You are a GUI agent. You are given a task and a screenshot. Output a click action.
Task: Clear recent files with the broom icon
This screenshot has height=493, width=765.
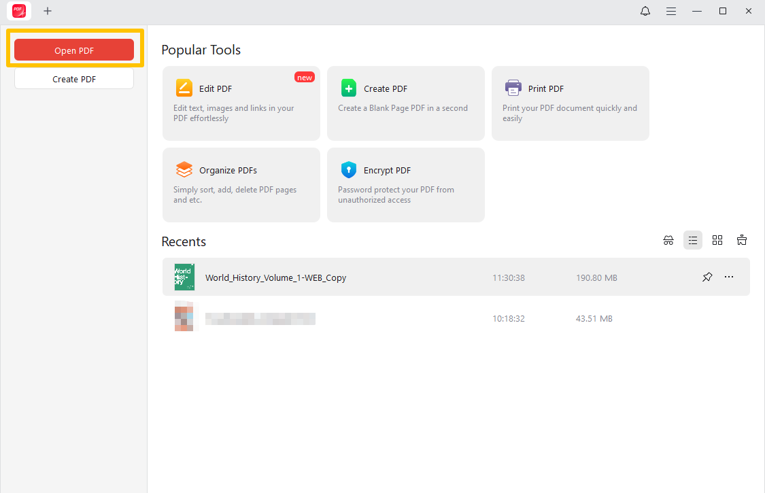click(x=742, y=241)
